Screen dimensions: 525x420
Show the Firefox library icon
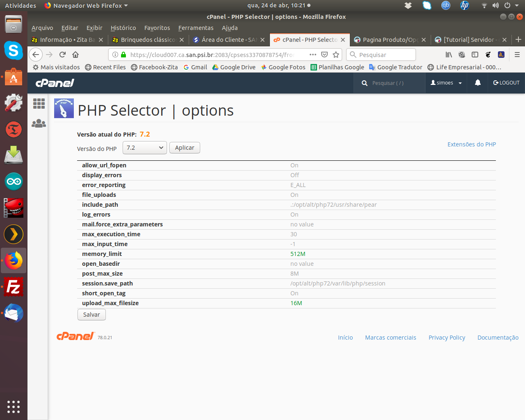(x=449, y=55)
